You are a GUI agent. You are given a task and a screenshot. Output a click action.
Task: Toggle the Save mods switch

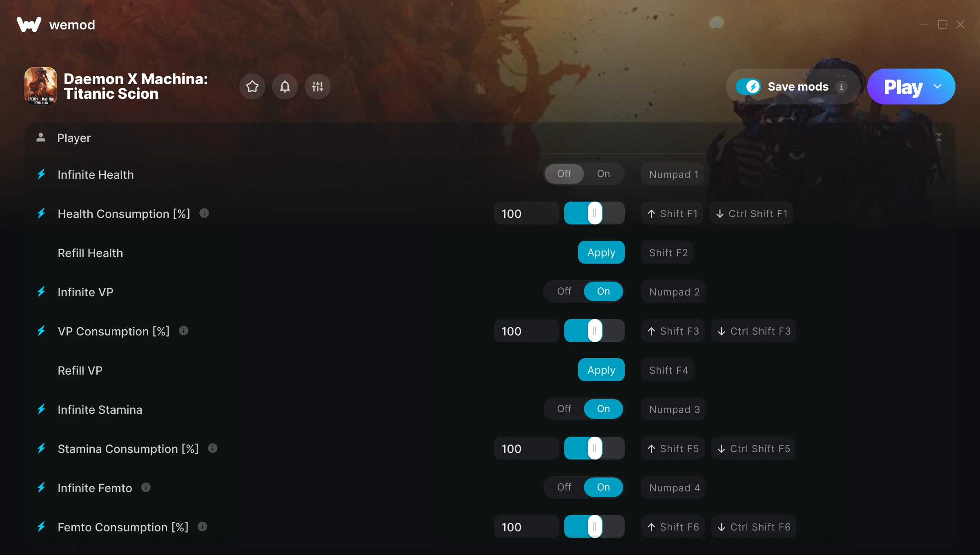point(748,87)
